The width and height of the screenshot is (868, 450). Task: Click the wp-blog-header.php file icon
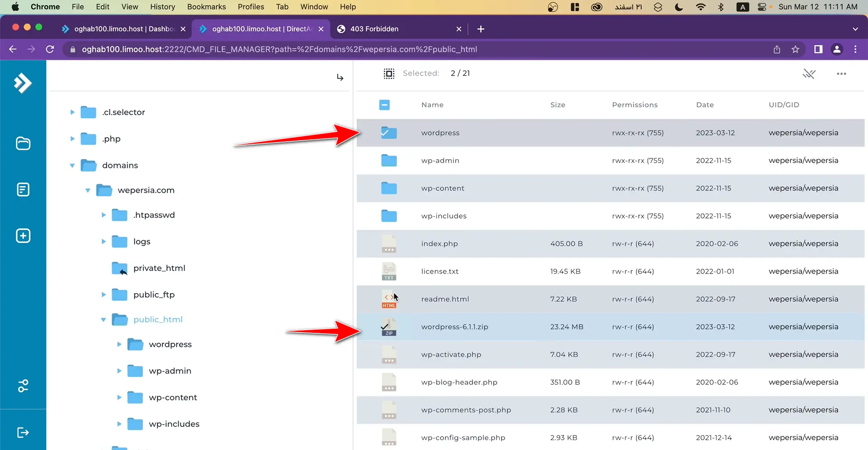pos(389,382)
